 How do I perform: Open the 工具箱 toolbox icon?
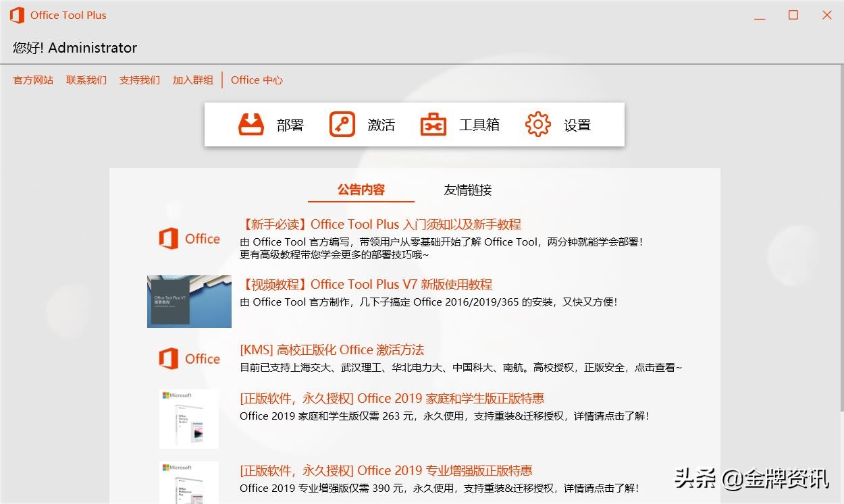tap(433, 125)
